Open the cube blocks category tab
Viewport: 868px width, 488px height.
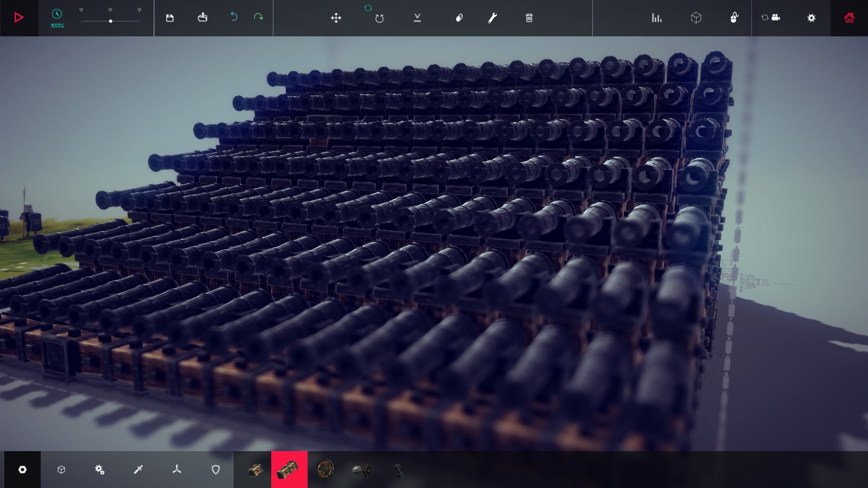(x=61, y=470)
